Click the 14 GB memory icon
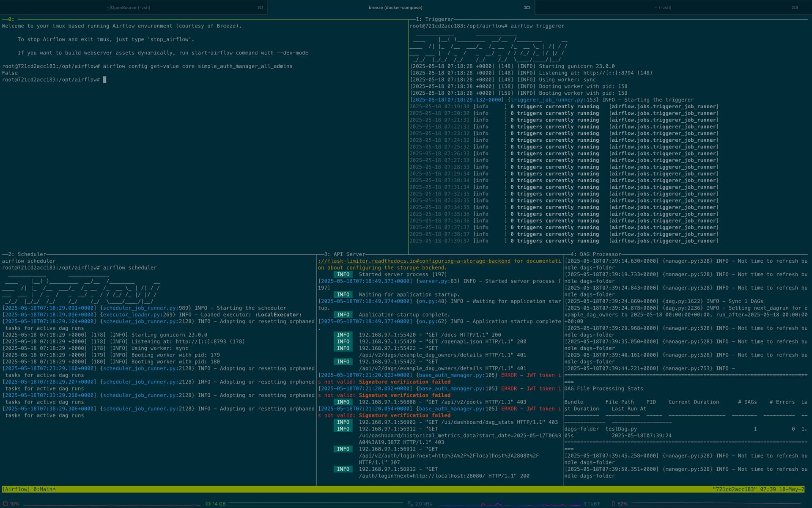812x508 pixels. pos(208,504)
